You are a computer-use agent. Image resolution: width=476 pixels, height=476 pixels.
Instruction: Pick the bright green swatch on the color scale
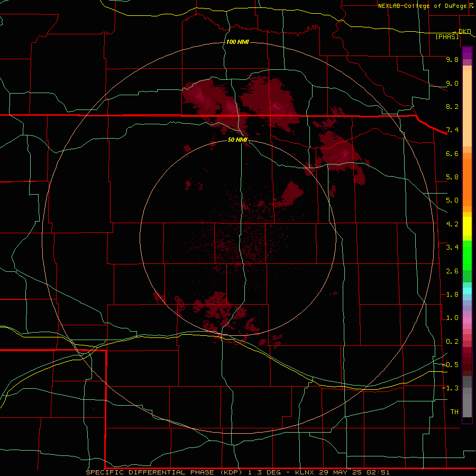click(467, 255)
